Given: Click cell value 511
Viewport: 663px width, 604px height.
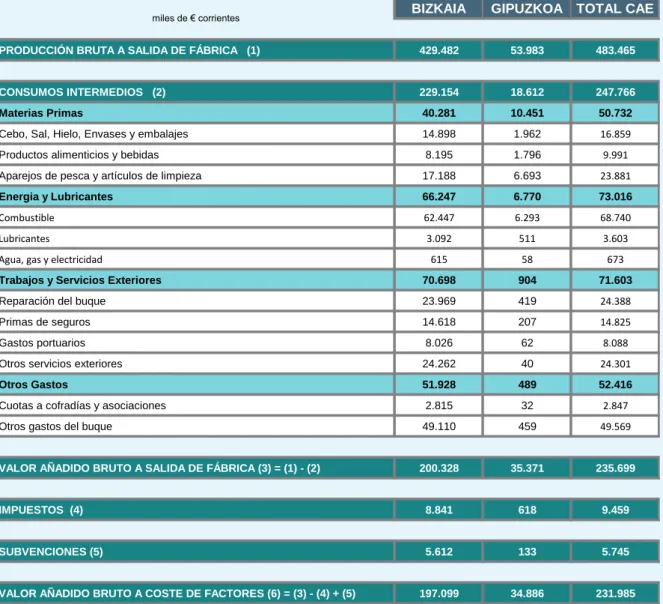Looking at the screenshot, I should coord(527,239).
